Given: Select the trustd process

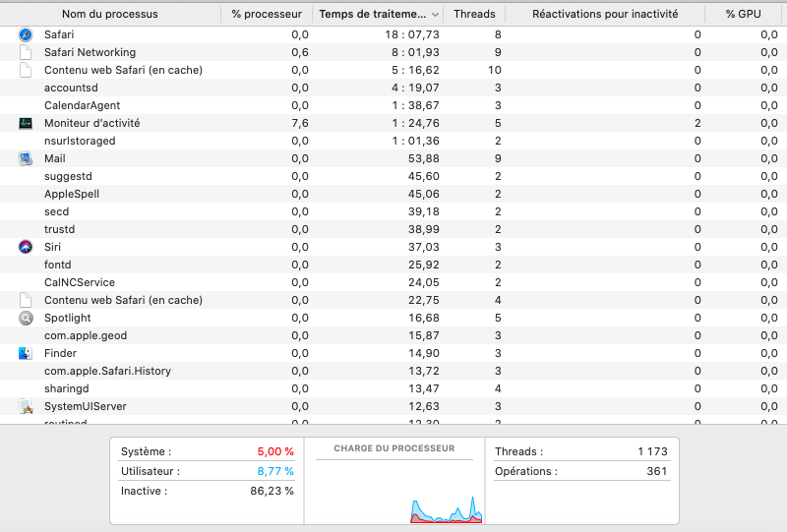Looking at the screenshot, I should [60, 229].
